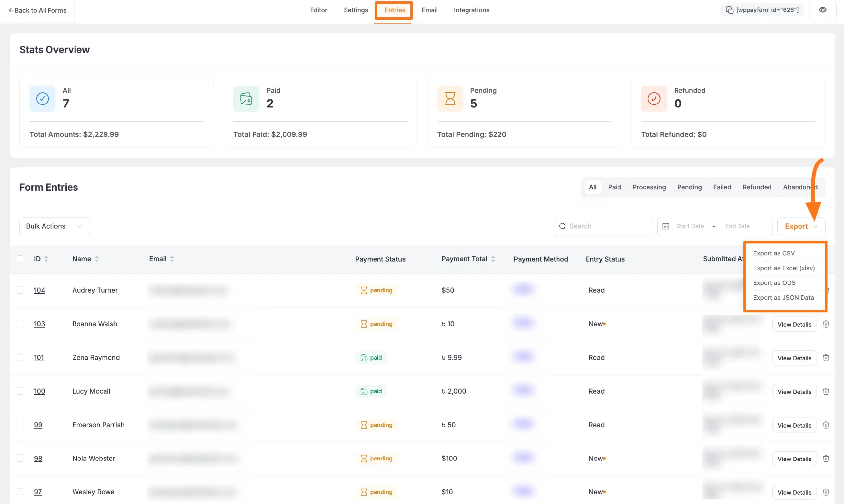Switch to the Integrations tab

pyautogui.click(x=471, y=10)
